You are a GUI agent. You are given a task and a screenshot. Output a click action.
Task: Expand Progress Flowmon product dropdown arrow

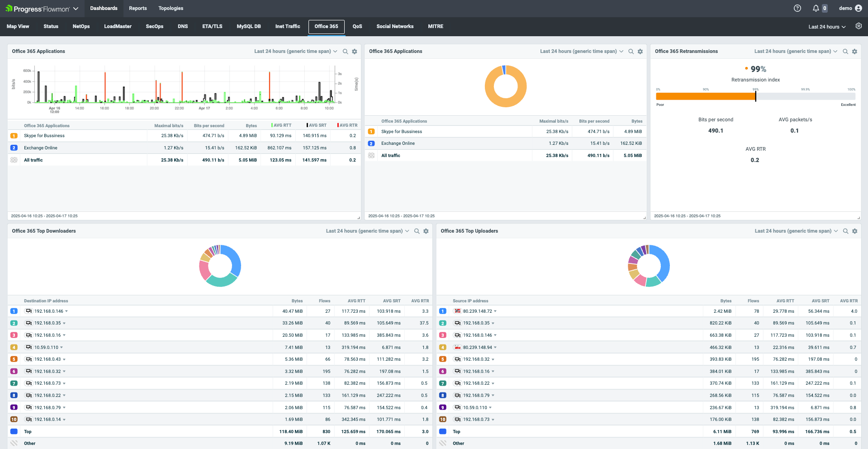[76, 9]
